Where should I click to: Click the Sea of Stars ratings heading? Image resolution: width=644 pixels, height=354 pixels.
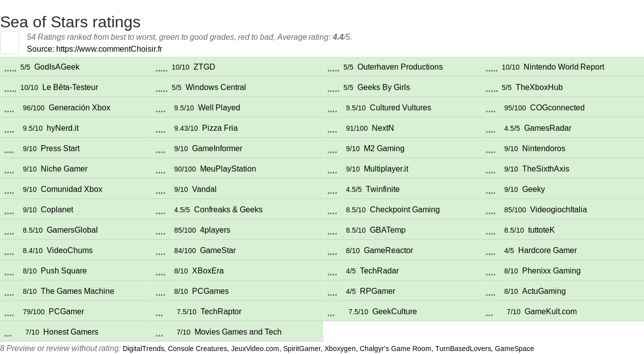point(71,22)
